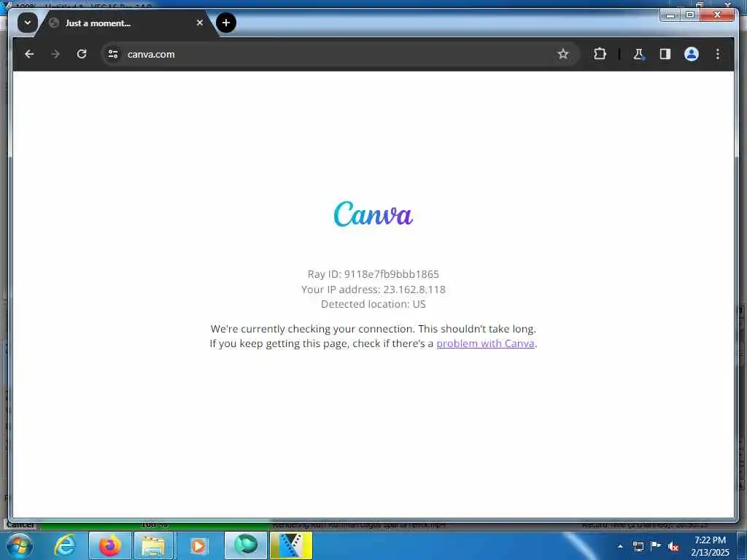Open Windows Explorer folder in taskbar

click(153, 545)
